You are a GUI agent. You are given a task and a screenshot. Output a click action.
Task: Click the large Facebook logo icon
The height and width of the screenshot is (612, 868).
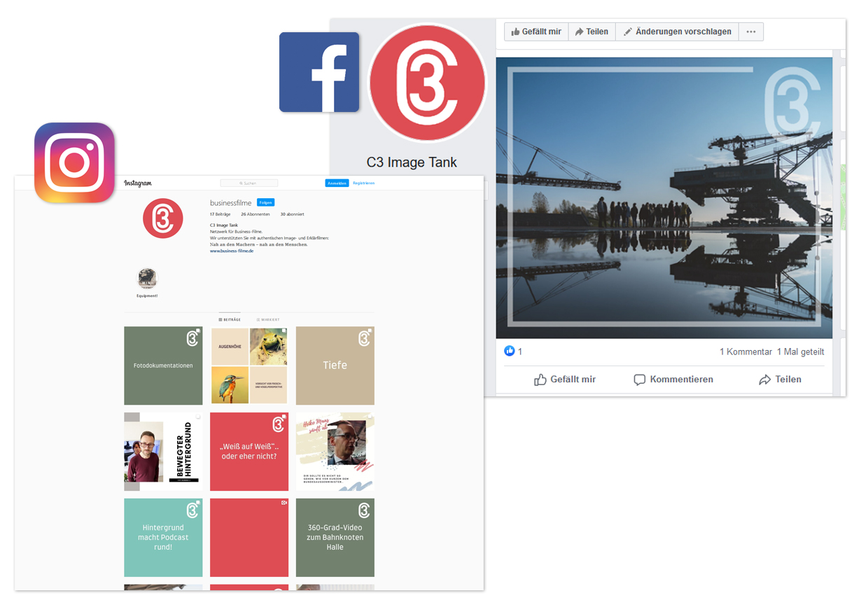[x=319, y=72]
